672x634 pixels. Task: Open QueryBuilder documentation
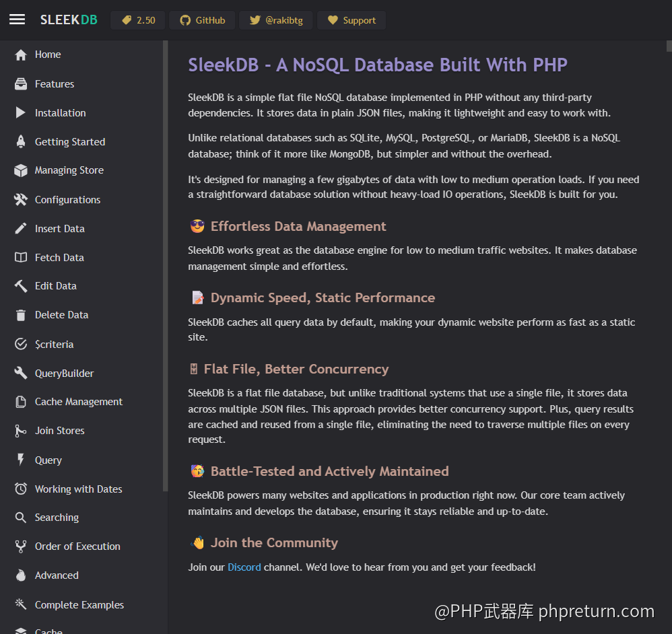(64, 374)
